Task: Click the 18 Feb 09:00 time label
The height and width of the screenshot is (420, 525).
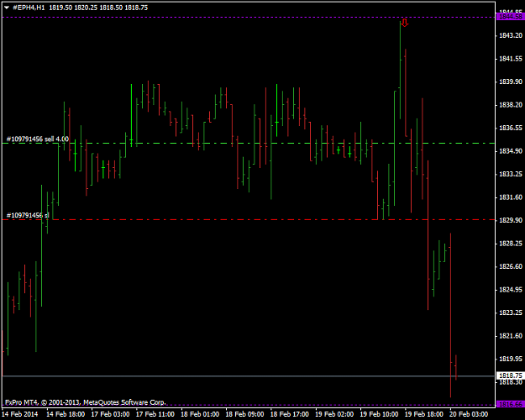Action: (x=244, y=414)
